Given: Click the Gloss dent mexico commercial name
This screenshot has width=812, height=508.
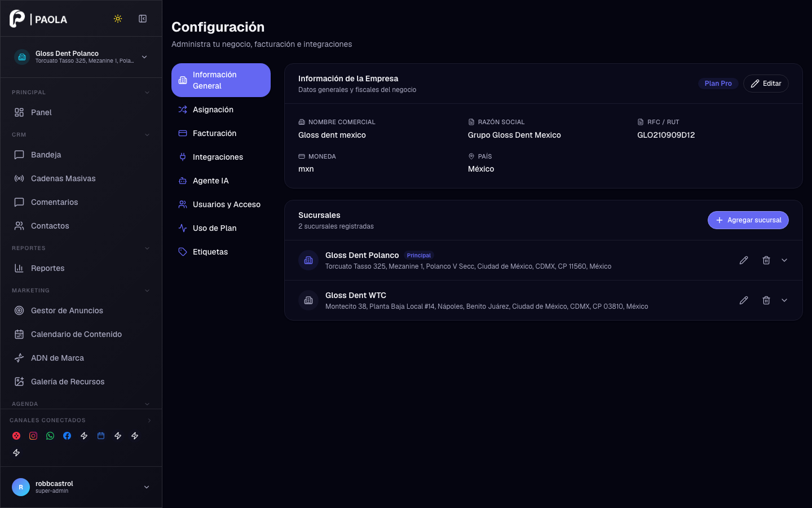Looking at the screenshot, I should point(332,135).
